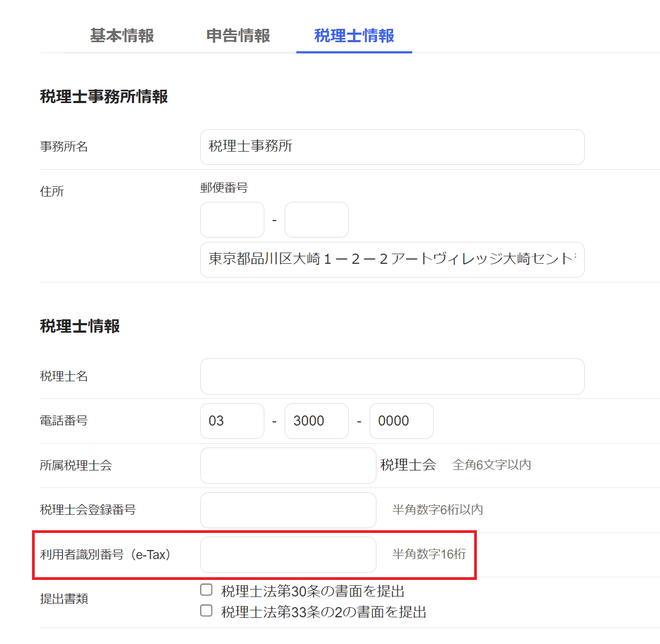Click the phone number field showing 0000
Image resolution: width=660 pixels, height=644 pixels.
point(401,421)
